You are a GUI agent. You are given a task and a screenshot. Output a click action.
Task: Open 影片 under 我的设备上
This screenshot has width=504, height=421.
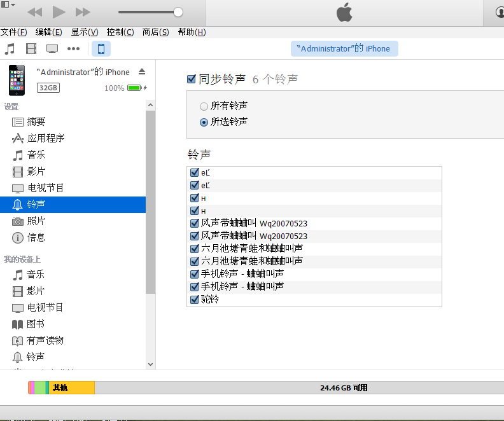[73, 291]
